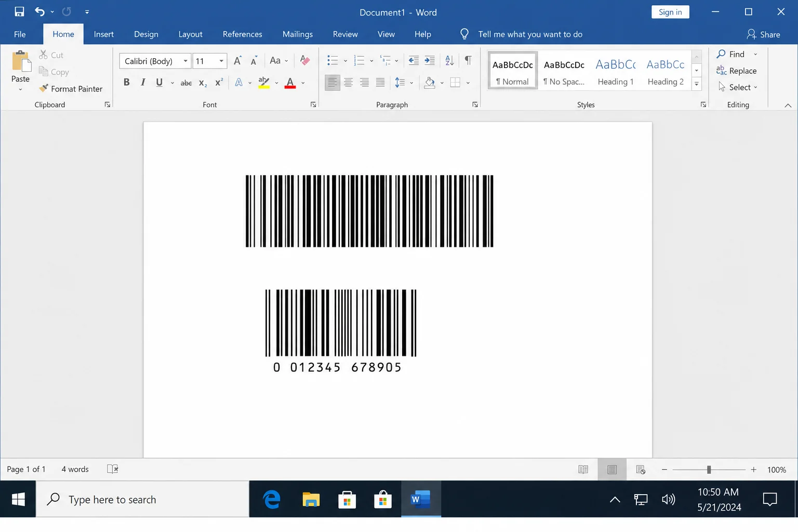Switch to the Mailings tab
This screenshot has height=532, width=798.
(297, 34)
